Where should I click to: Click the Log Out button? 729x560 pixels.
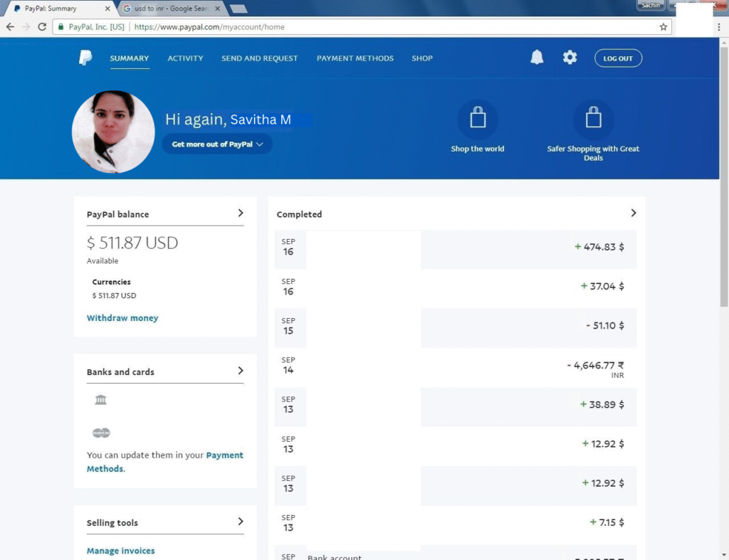618,58
